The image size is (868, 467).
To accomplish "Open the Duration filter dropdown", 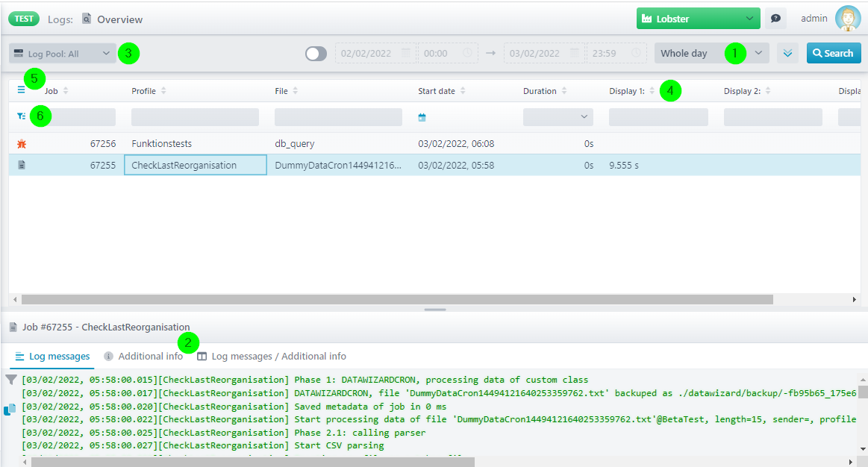I will click(x=558, y=116).
